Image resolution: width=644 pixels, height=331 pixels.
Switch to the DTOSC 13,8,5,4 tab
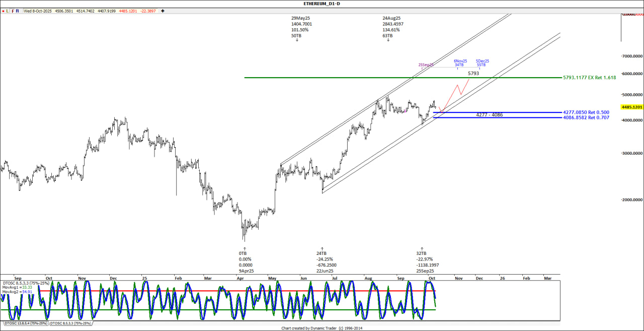coord(26,323)
